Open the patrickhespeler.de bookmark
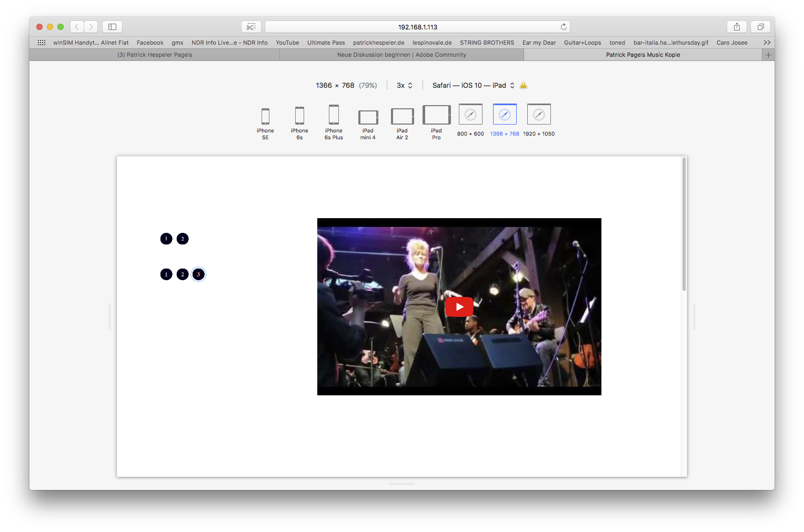804x532 pixels. click(379, 43)
